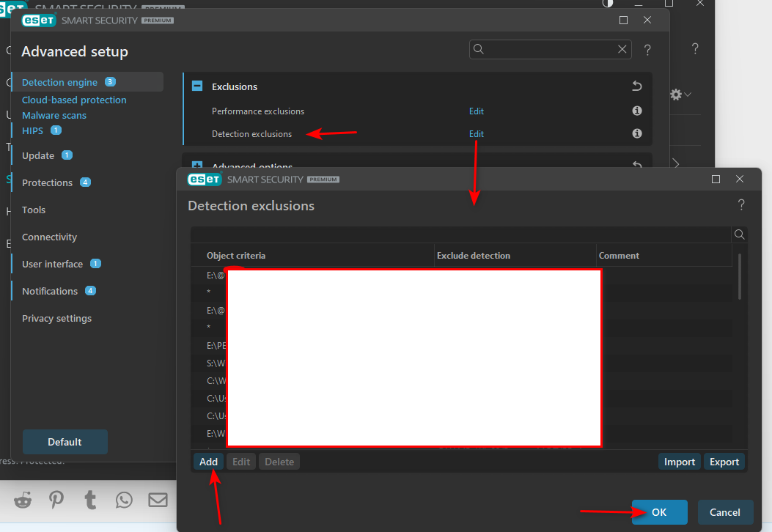Maximize the Detection exclusions dialog
Viewport: 772px width, 532px height.
[x=716, y=179]
